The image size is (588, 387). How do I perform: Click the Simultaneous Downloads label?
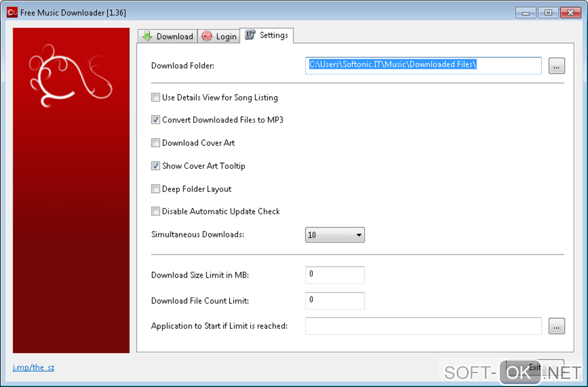(198, 234)
